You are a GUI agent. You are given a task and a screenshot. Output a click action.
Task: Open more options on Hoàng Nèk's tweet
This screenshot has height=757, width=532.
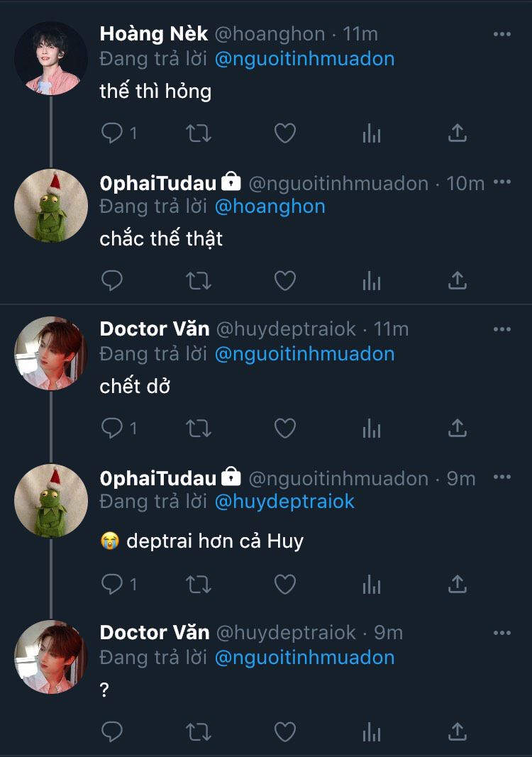(501, 34)
